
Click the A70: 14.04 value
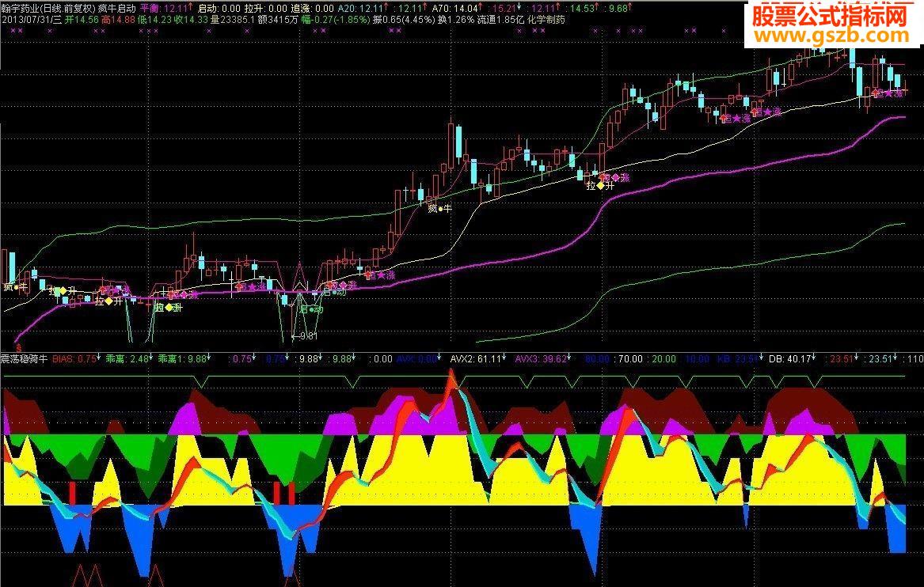point(457,9)
